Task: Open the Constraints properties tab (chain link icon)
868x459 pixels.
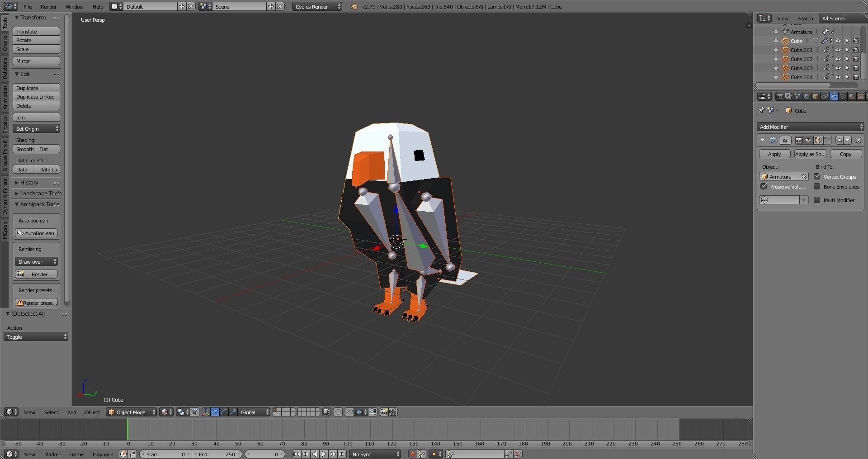Action: pos(825,96)
